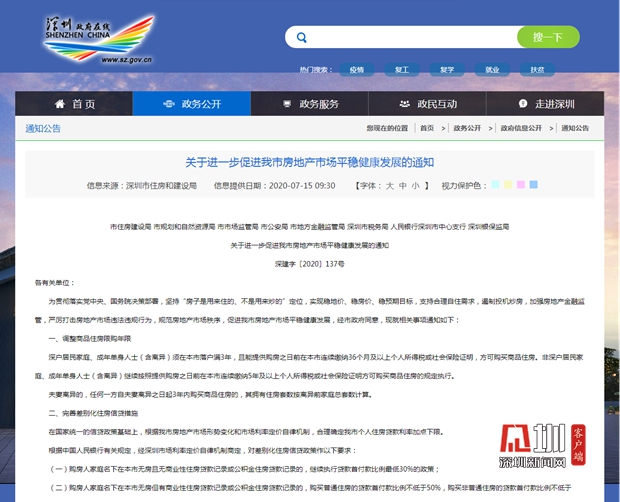This screenshot has height=502, width=620.
Task: Select the 复工 hot search tag
Action: click(x=402, y=70)
